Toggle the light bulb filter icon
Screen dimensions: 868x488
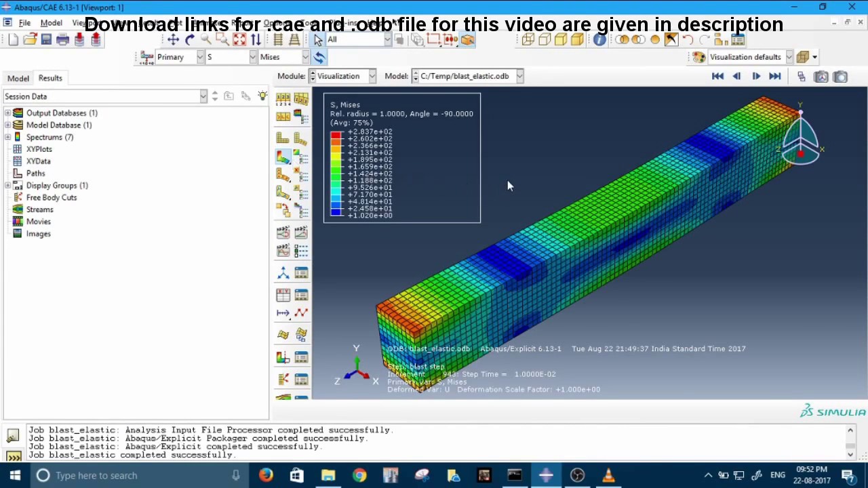coord(262,96)
